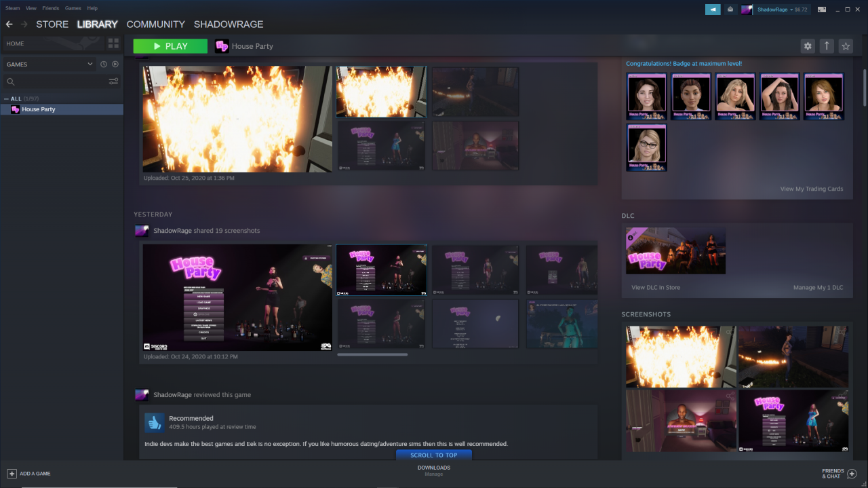Switch to the COMMUNITY tab
The image size is (868, 488).
(x=155, y=24)
